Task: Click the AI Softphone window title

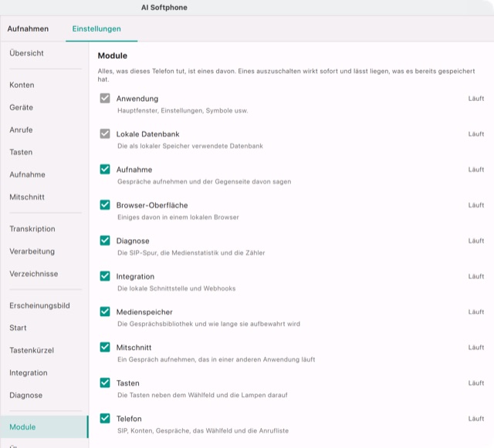Action: click(x=164, y=8)
